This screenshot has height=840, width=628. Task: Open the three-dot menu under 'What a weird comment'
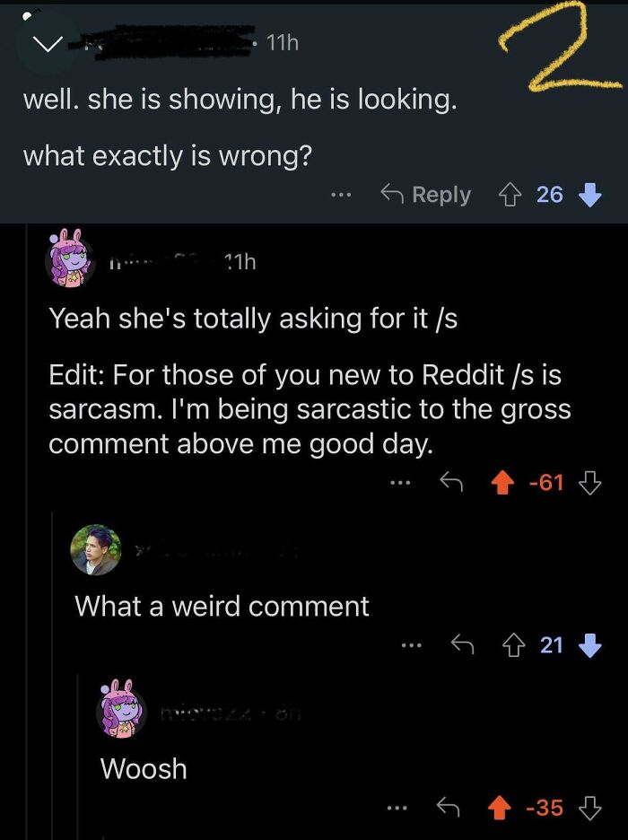[x=412, y=644]
